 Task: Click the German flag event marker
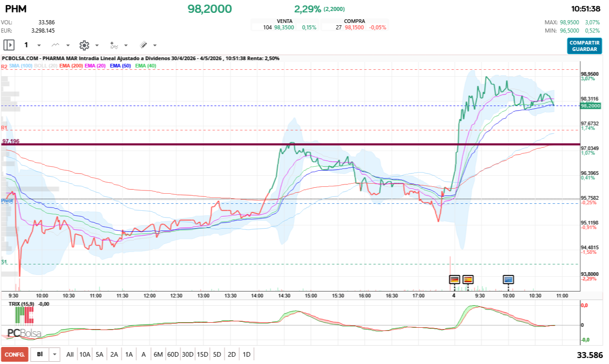click(x=454, y=279)
